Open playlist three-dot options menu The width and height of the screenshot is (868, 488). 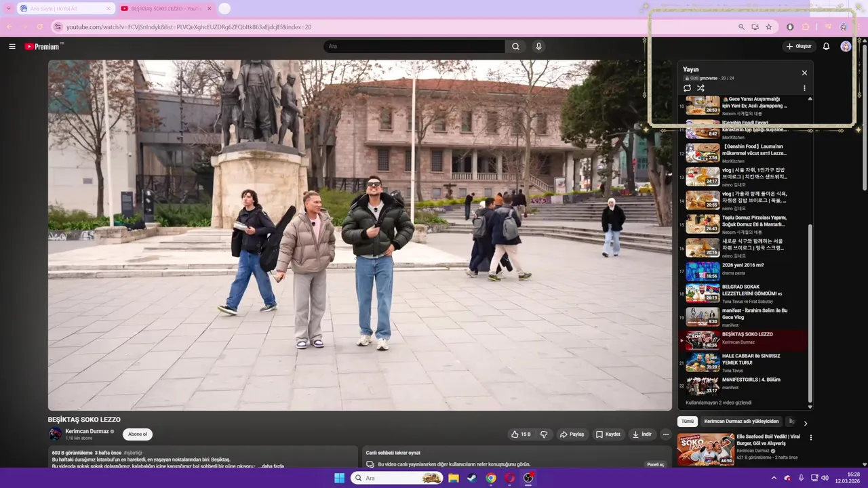point(804,88)
